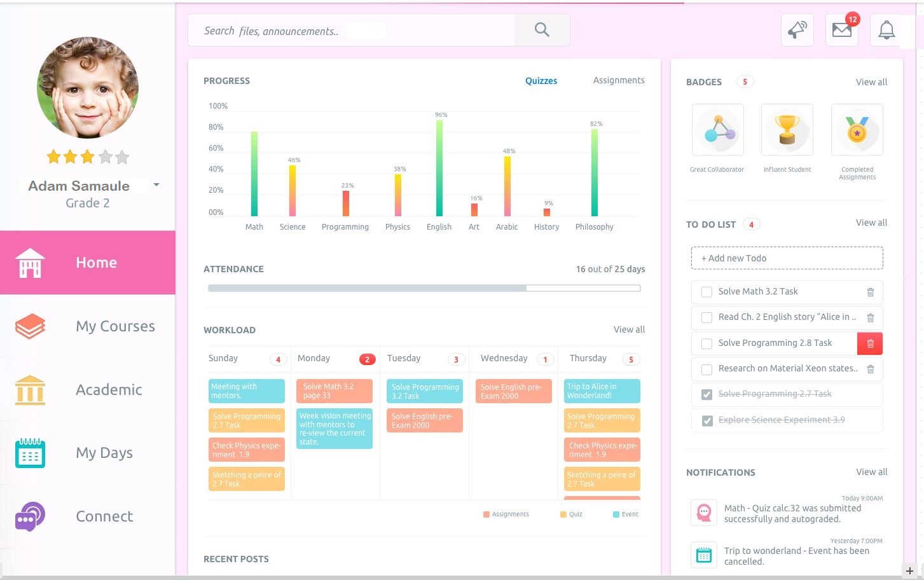Expand the Adam Samaule profile dropdown arrow

pyautogui.click(x=156, y=185)
